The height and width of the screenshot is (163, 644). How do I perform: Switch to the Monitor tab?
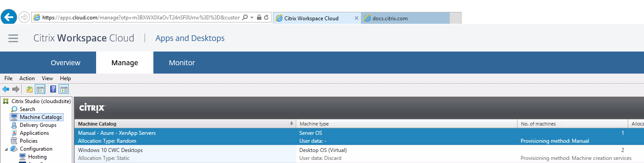point(182,63)
